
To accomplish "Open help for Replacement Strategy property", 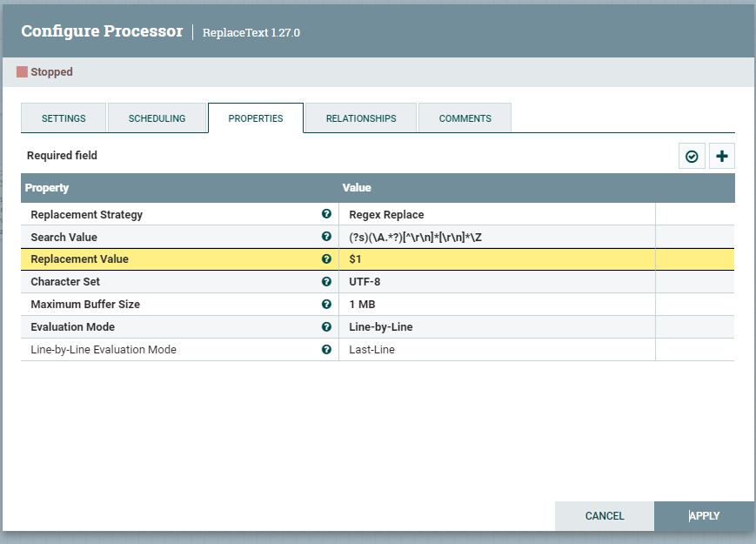I will click(326, 214).
